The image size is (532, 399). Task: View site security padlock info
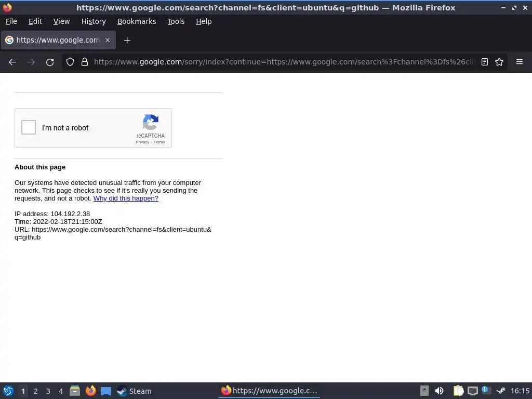[x=85, y=62]
